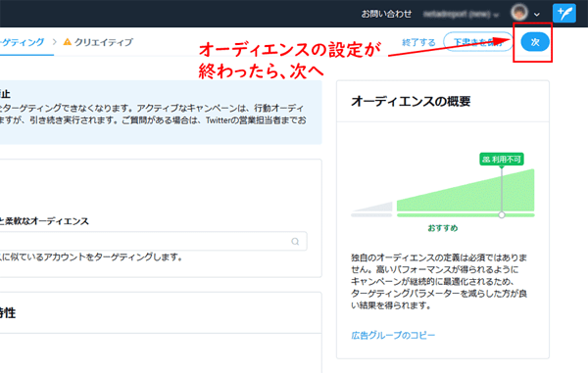Click the blue 次 button
The image size is (588, 373).
[x=535, y=42]
